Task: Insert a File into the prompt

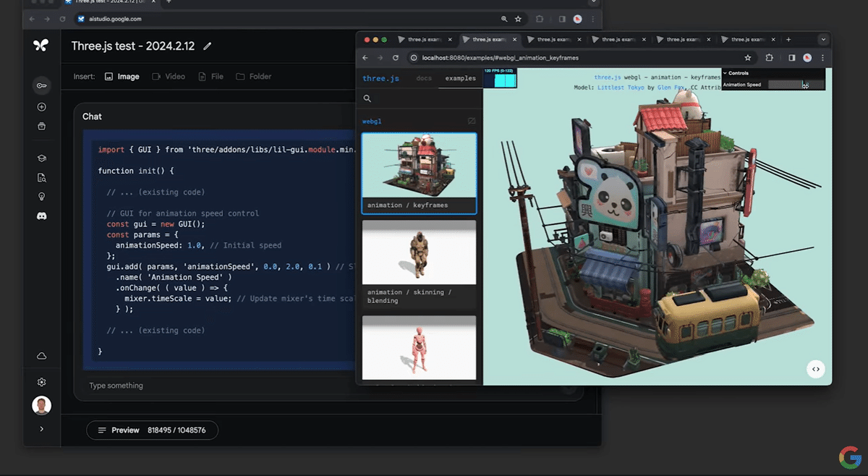Action: coord(210,76)
